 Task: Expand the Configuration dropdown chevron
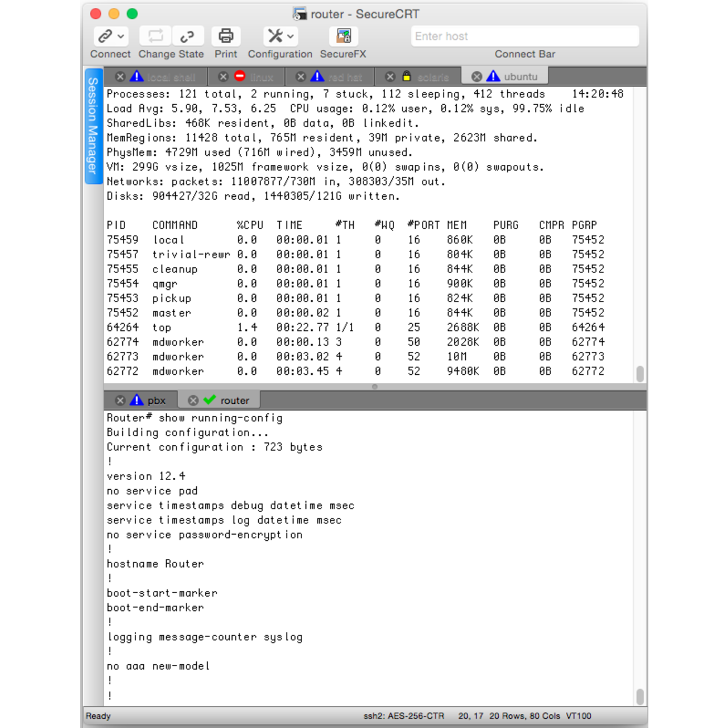tap(291, 36)
